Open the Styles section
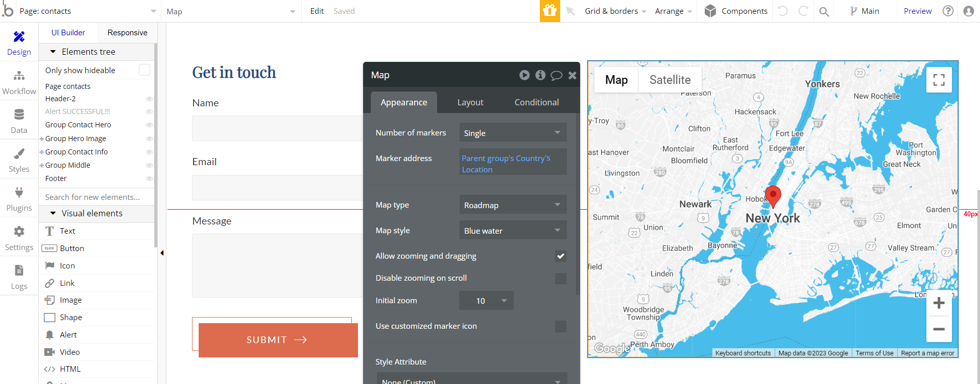The width and height of the screenshot is (980, 384). [19, 160]
